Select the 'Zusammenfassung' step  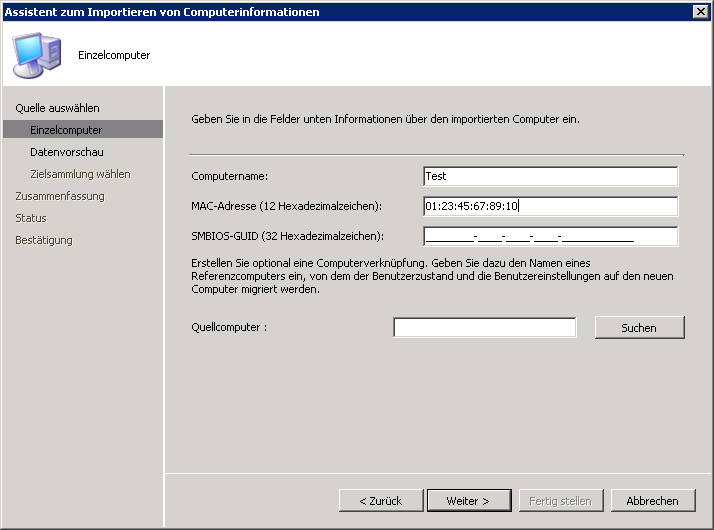(x=59, y=196)
